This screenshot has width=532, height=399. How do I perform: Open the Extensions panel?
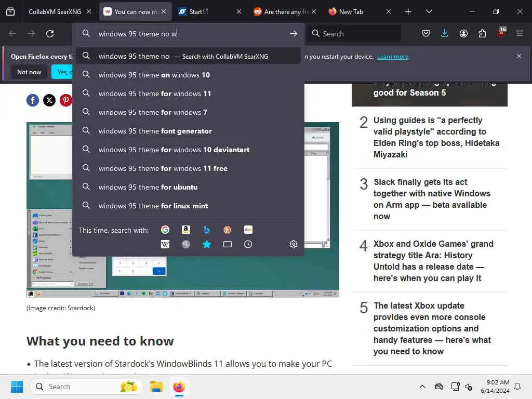click(x=482, y=33)
